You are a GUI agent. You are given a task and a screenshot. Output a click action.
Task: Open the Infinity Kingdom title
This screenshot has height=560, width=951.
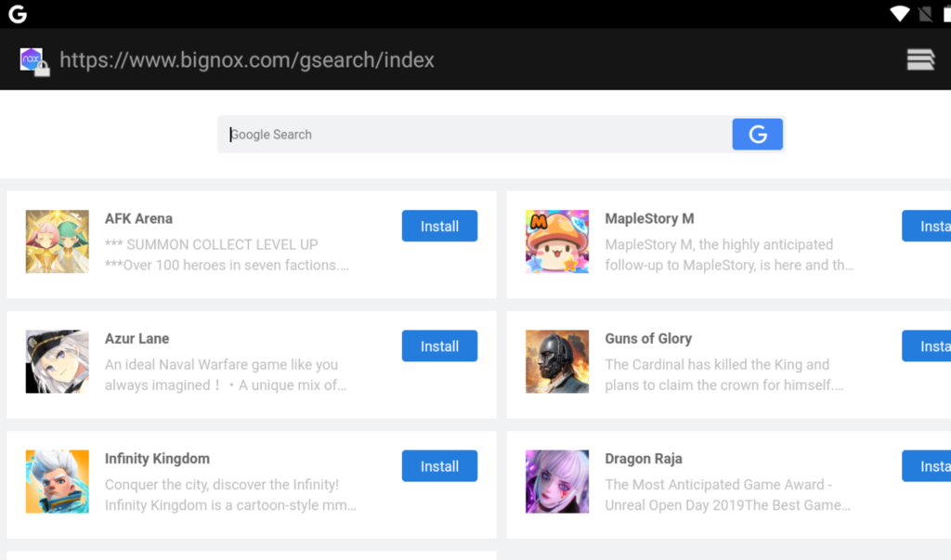click(157, 459)
